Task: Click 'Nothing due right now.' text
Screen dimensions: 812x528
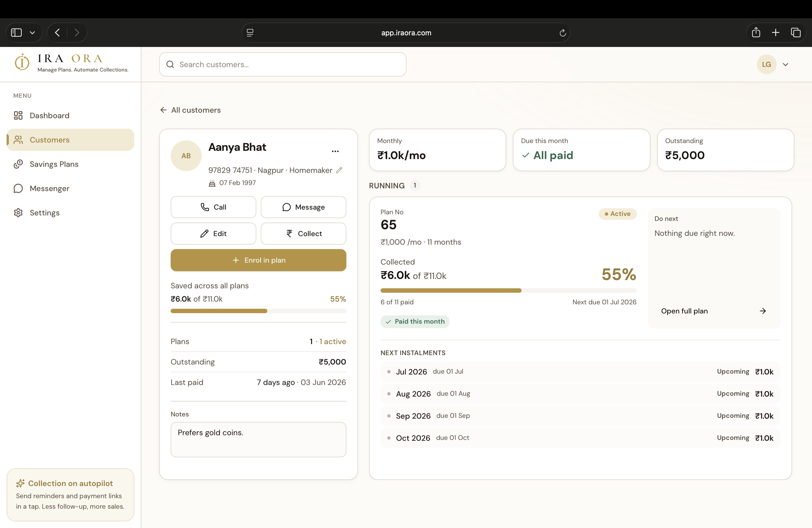Action: pyautogui.click(x=694, y=233)
